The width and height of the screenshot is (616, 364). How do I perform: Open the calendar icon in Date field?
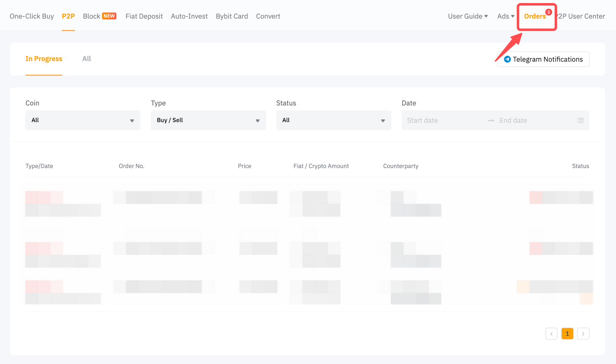click(x=581, y=120)
